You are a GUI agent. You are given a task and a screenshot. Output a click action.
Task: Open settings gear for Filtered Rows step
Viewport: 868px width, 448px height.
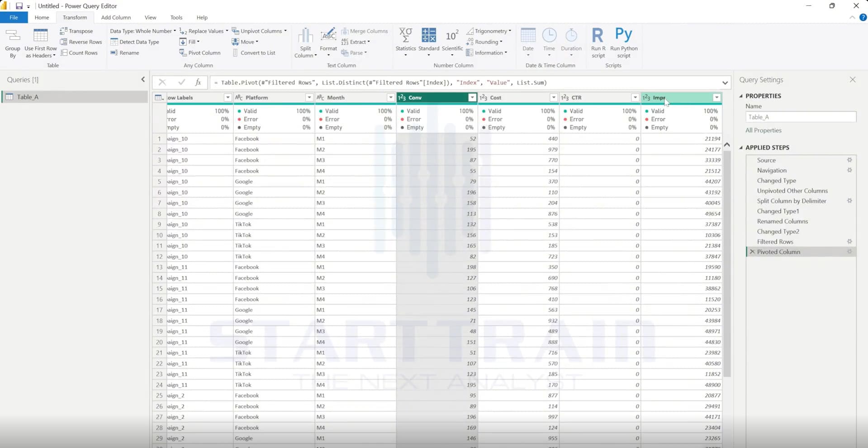pos(849,242)
